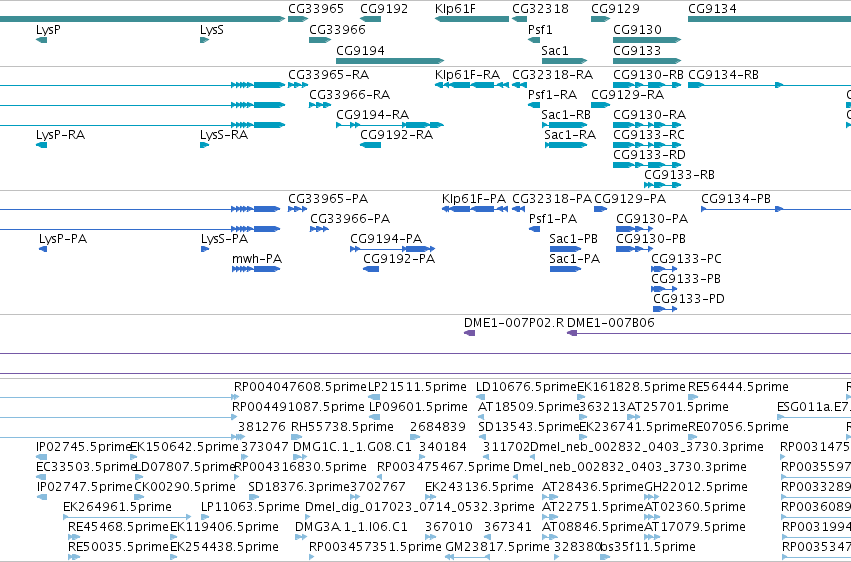Select the CG9194-PA protein label
The height and width of the screenshot is (562, 851).
coord(386,239)
